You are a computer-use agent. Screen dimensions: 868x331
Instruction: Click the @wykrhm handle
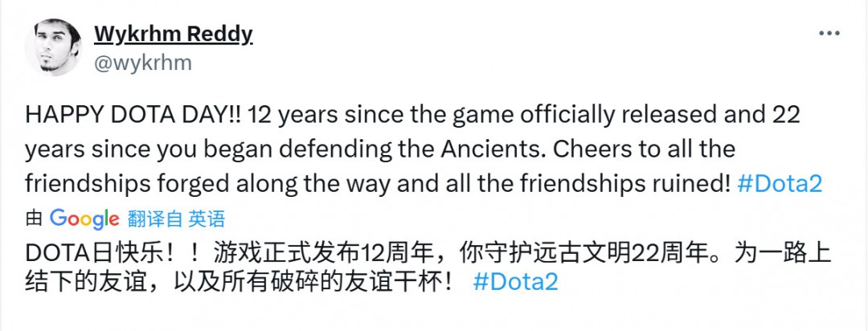(143, 63)
